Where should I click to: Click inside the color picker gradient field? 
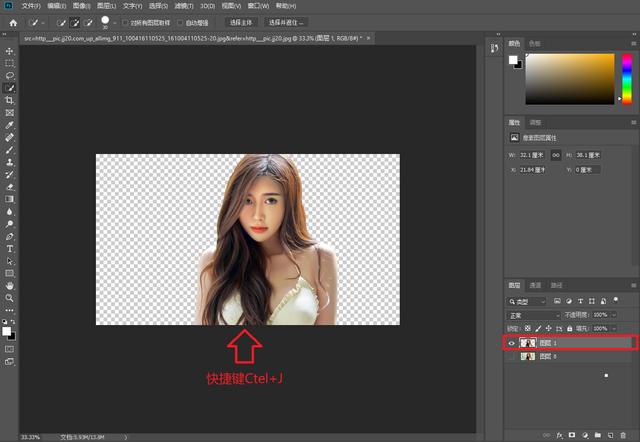(x=570, y=78)
